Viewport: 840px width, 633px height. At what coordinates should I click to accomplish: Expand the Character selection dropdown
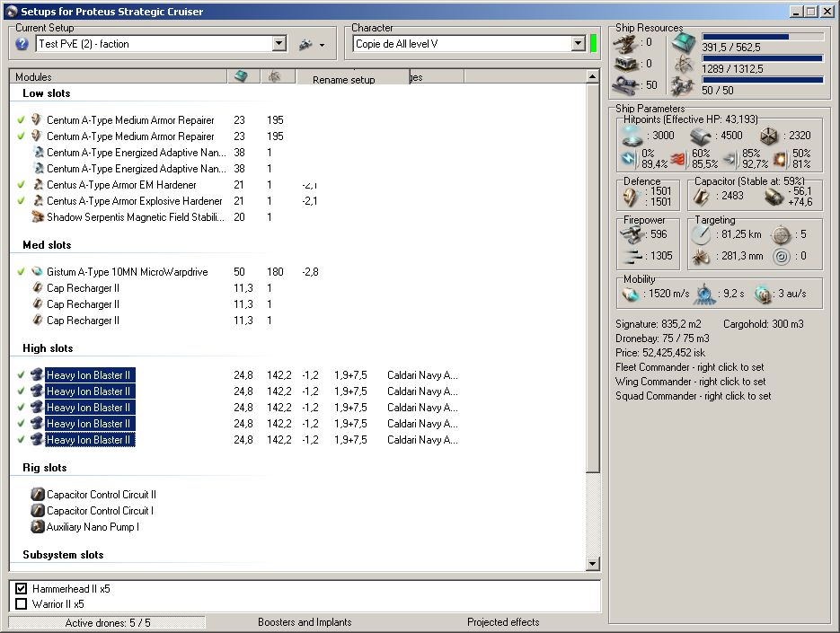[578, 44]
